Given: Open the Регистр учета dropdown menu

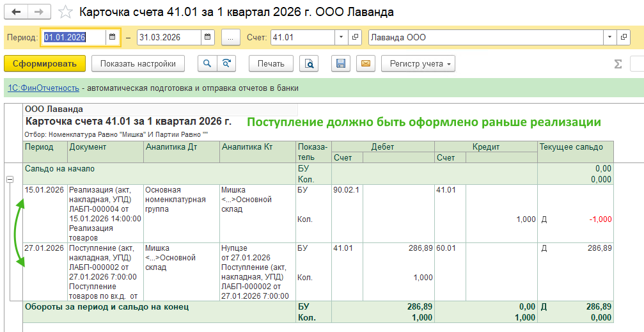Looking at the screenshot, I should click(x=418, y=63).
